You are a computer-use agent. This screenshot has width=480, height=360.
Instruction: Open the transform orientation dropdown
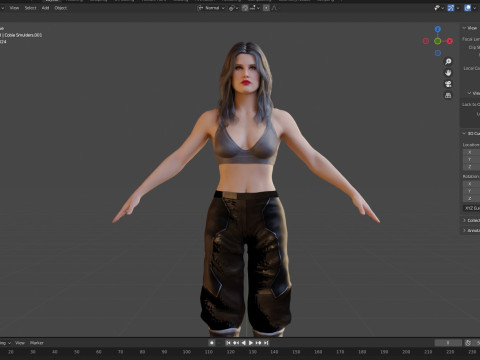coord(211,8)
